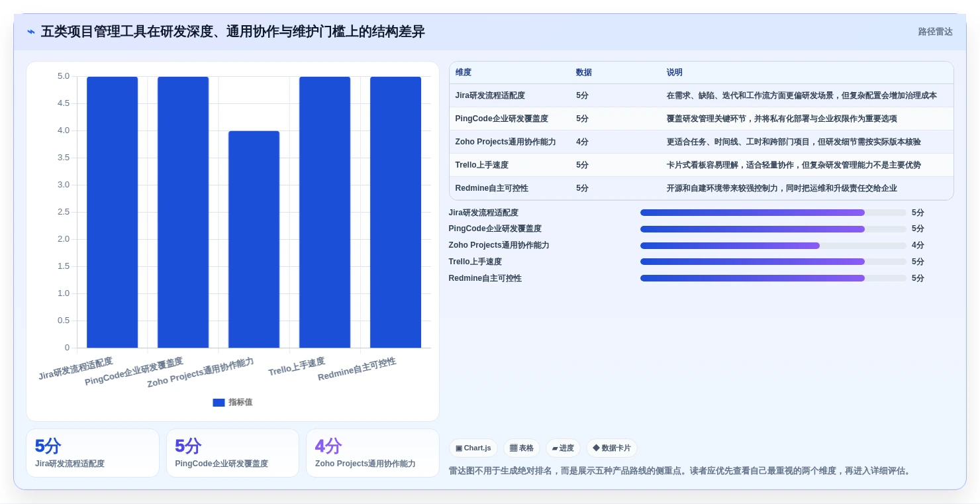The width and height of the screenshot is (980, 504).
Task: Click the footer note starting 雷达图不用于生成绝对排名
Action: tap(681, 471)
